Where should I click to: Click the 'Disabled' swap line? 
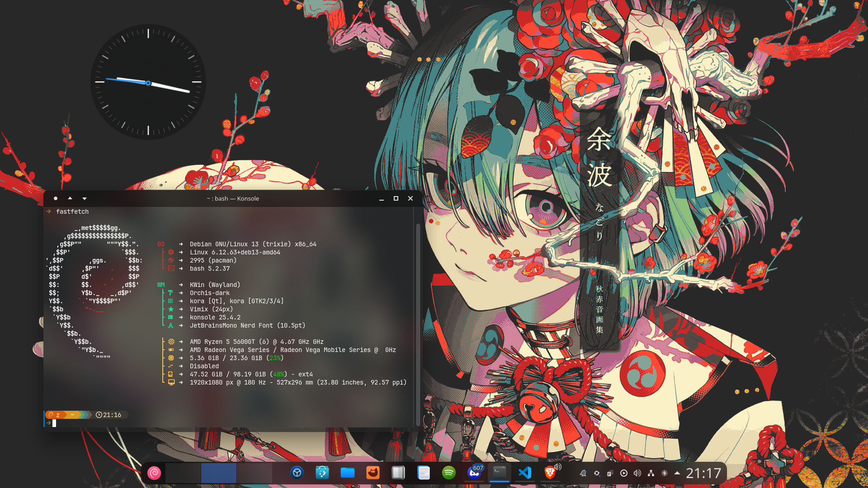[204, 366]
